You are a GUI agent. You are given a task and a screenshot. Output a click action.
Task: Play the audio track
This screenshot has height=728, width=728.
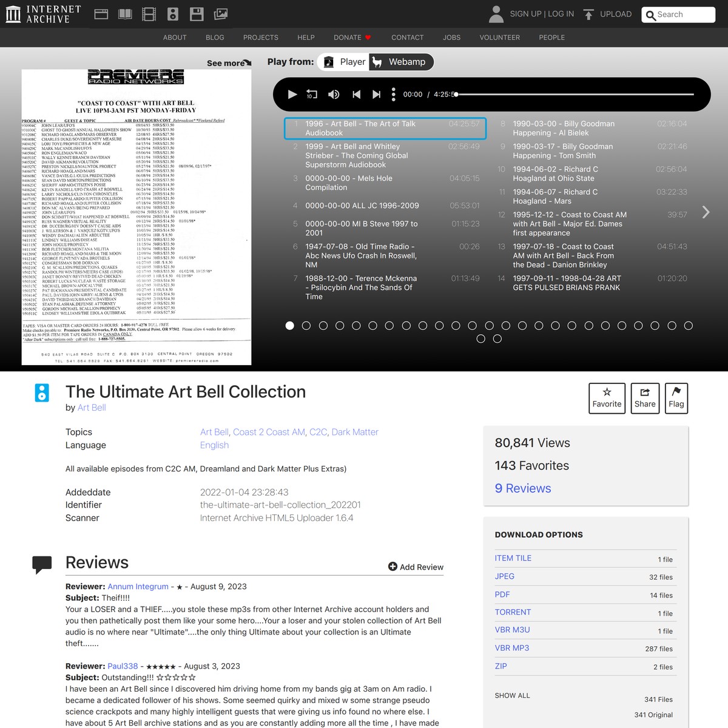tap(292, 94)
